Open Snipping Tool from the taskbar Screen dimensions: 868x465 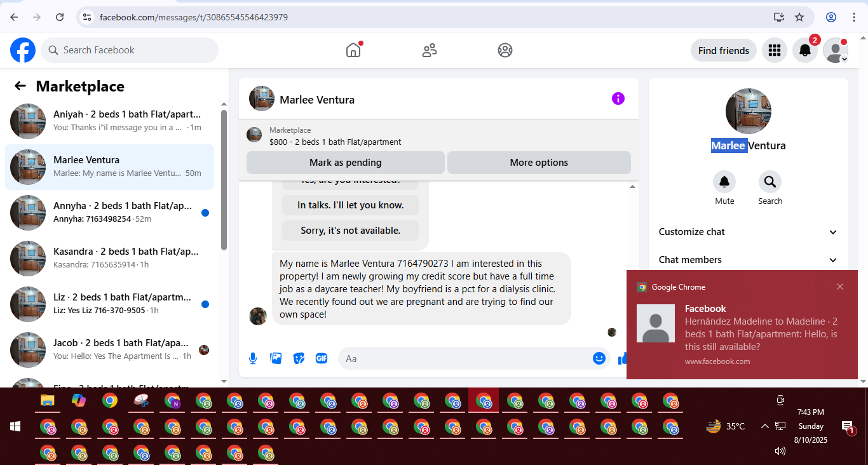(141, 401)
